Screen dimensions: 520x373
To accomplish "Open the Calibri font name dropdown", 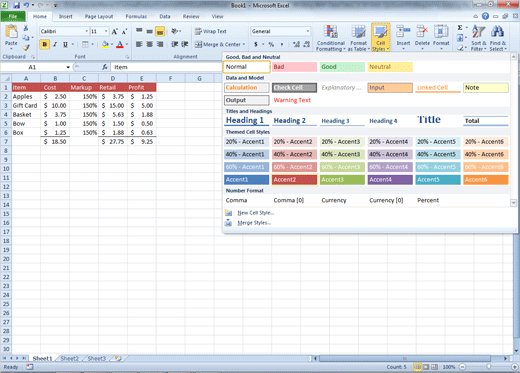I will [86, 31].
